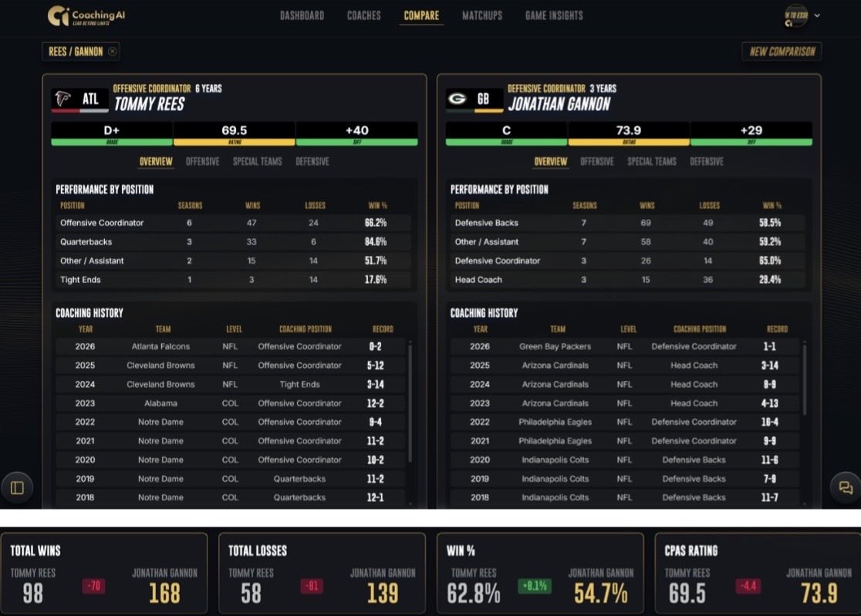Switch to Jonathan Gannon Overview tab
Viewport: 861px width, 616px height.
coord(550,161)
